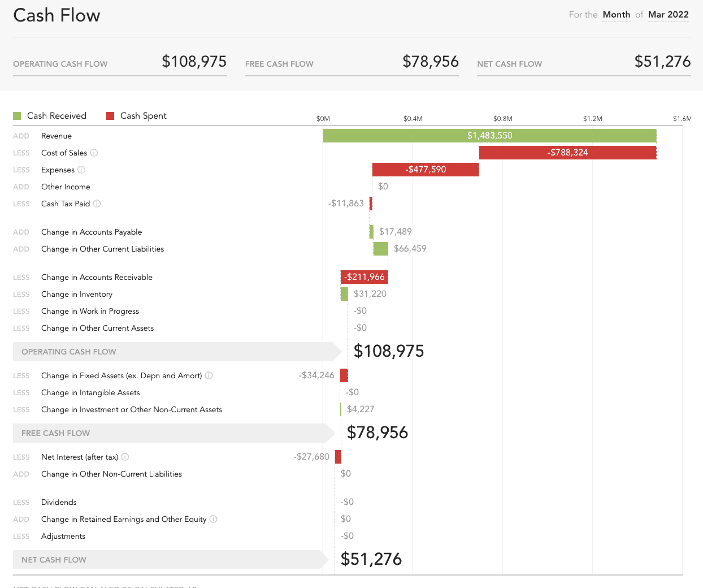Click the red Cash Spent legend swatch
The image size is (703, 588).
tap(110, 116)
